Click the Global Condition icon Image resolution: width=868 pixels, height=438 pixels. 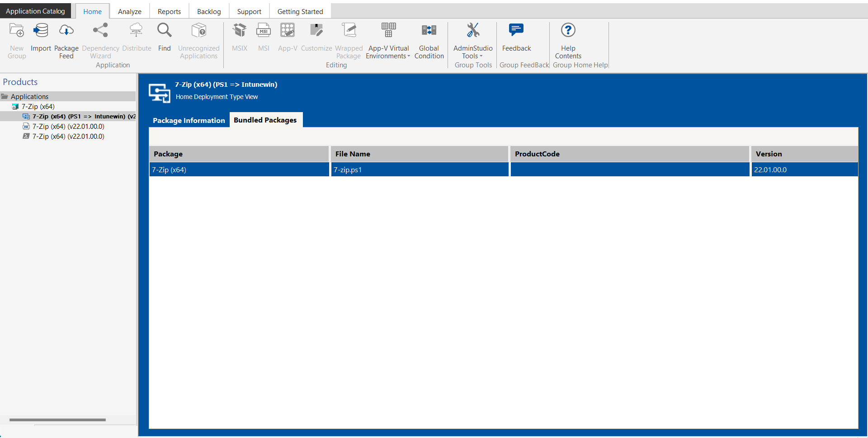click(429, 31)
